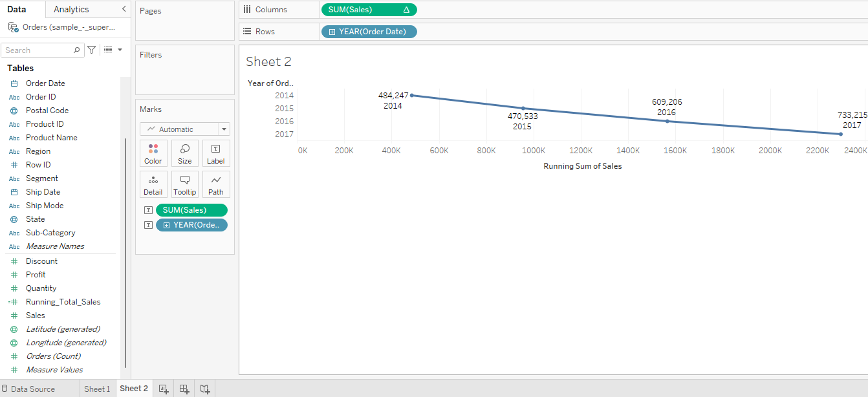This screenshot has width=868, height=397.
Task: Open the Label option in the Marks card
Action: 216,153
